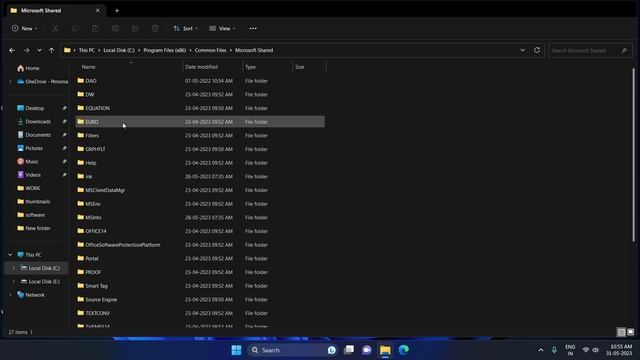Open the New item dropdown
Image resolution: width=640 pixels, height=360 pixels.
24,29
